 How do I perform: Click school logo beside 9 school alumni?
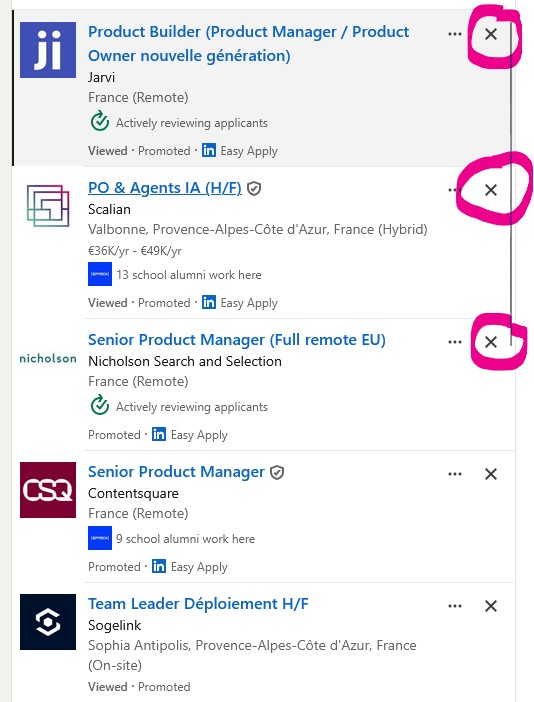pyautogui.click(x=100, y=538)
